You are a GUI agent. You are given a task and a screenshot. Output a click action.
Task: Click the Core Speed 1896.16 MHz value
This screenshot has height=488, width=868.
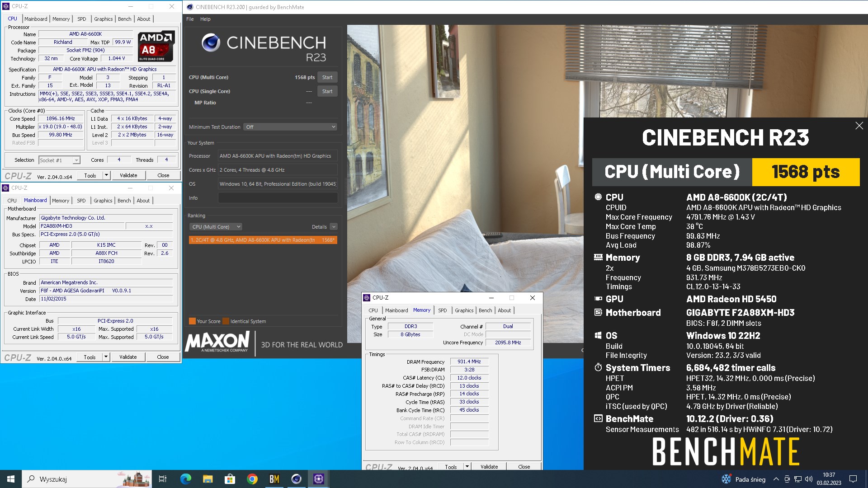(x=61, y=118)
